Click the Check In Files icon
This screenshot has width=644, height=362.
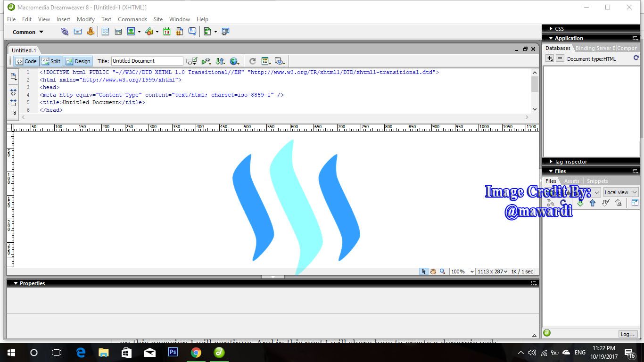(x=619, y=203)
